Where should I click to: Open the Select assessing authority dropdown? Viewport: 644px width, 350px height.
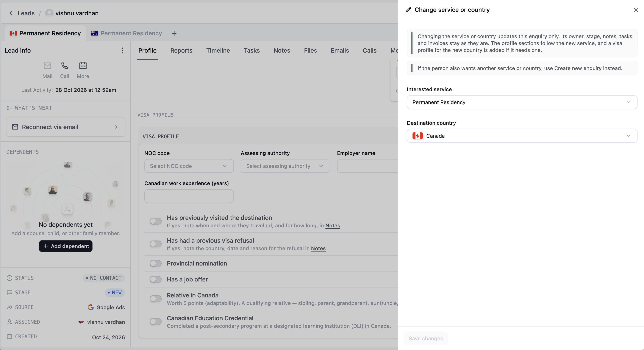point(285,166)
